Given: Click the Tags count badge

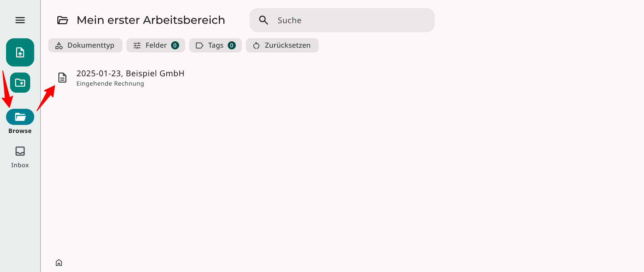Looking at the screenshot, I should [232, 45].
